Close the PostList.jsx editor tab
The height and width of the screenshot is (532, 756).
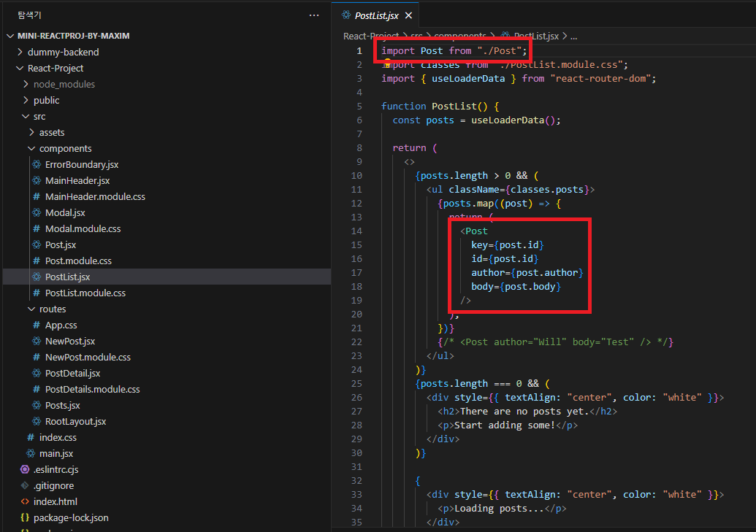(408, 15)
